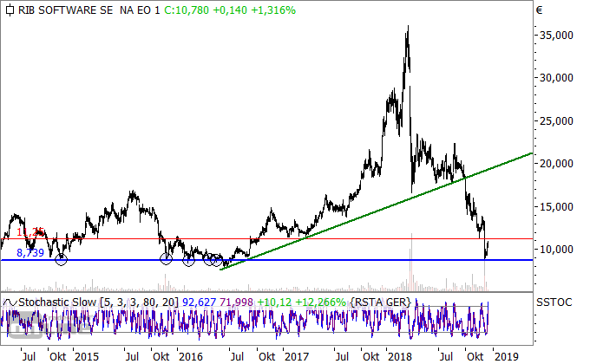Click the first circle marker near Okt 2014
The height and width of the screenshot is (364, 590).
pyautogui.click(x=61, y=259)
